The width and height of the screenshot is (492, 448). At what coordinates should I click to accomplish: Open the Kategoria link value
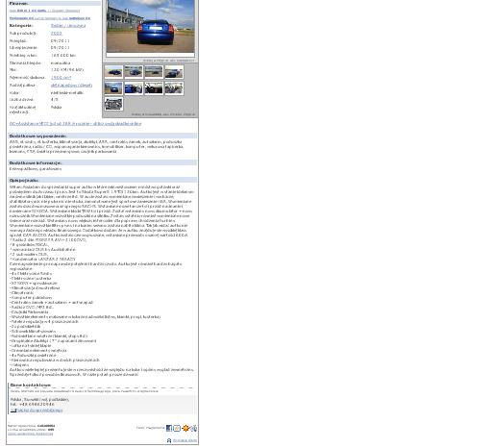click(68, 26)
